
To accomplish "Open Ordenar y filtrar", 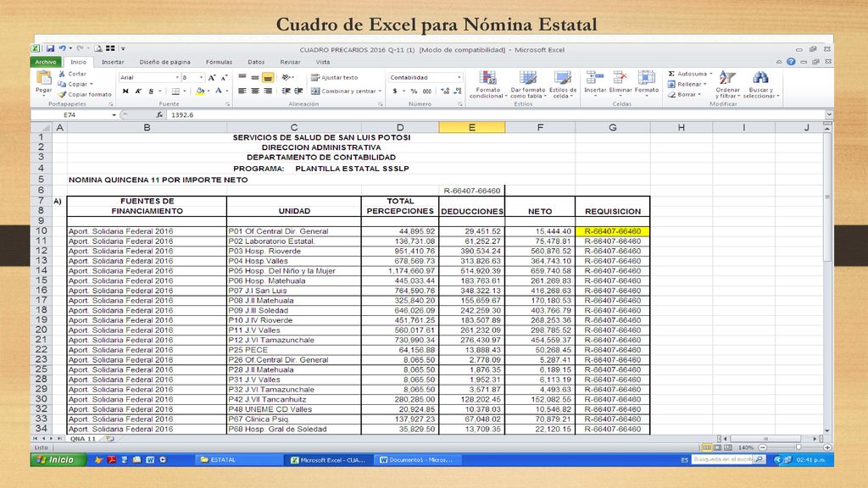I will (x=727, y=85).
